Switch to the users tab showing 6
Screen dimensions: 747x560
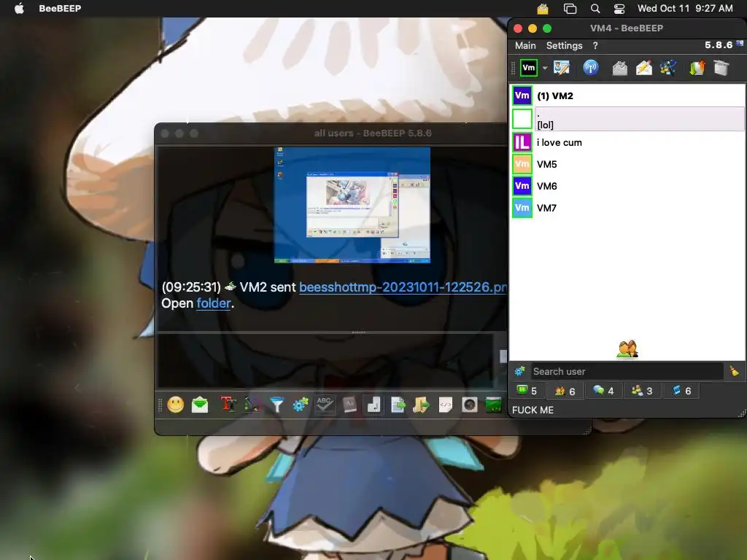coord(565,391)
